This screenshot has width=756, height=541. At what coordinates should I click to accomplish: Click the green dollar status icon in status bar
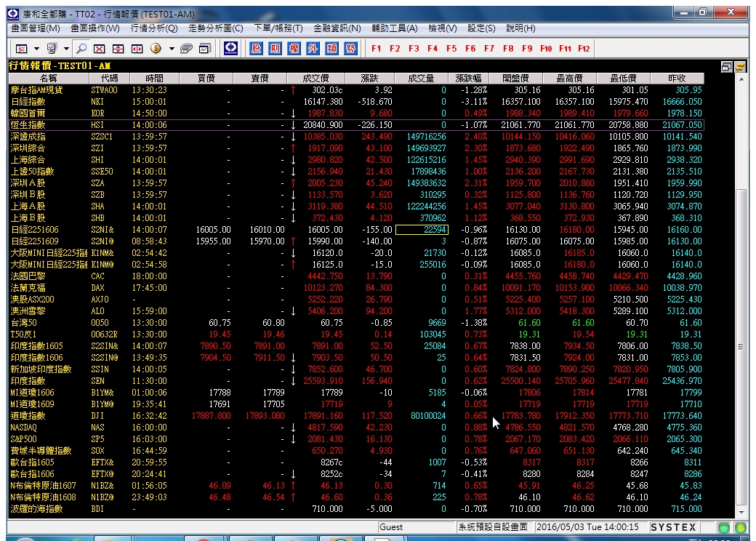pos(740,527)
